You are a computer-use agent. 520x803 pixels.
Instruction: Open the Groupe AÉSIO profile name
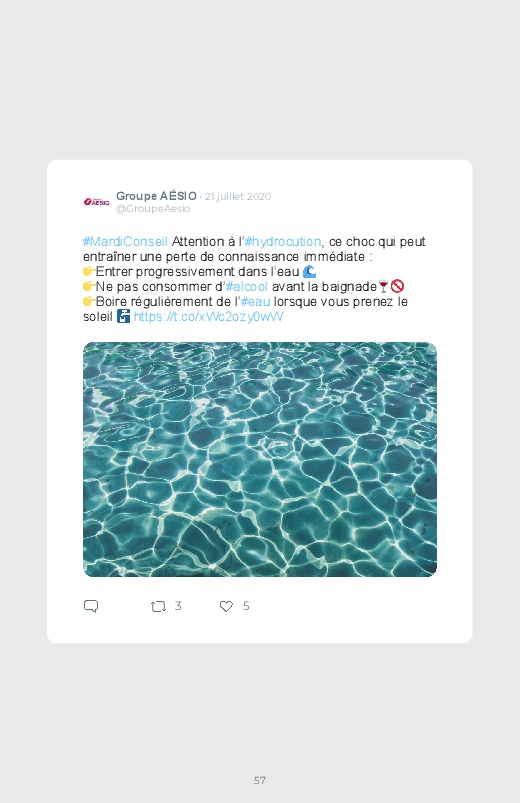pyautogui.click(x=156, y=196)
